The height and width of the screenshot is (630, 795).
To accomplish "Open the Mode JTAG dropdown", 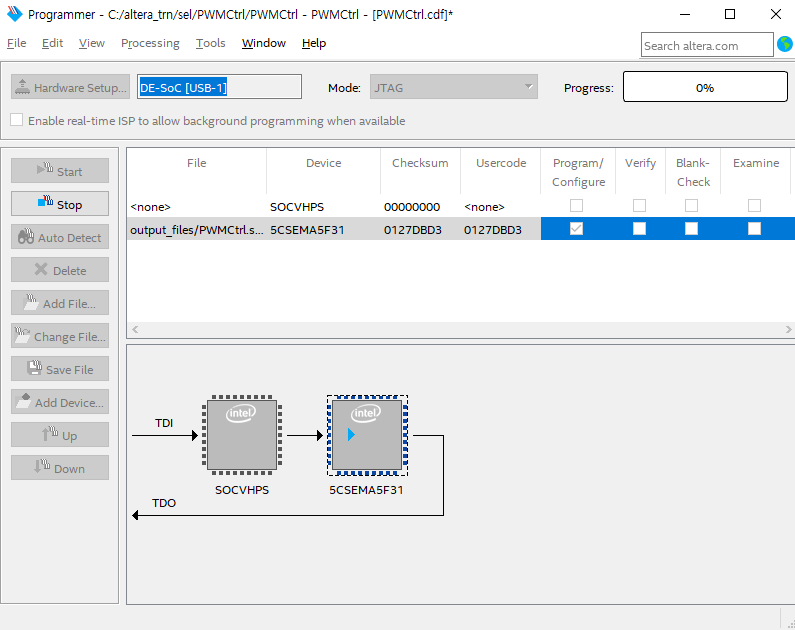I will 453,87.
